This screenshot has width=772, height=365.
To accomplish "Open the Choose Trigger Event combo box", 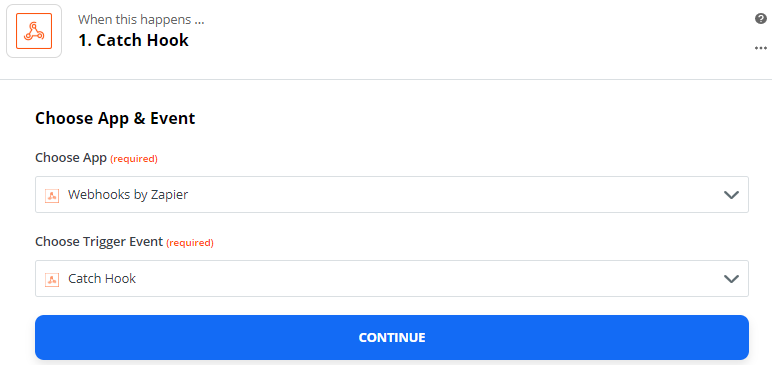I will pyautogui.click(x=392, y=278).
